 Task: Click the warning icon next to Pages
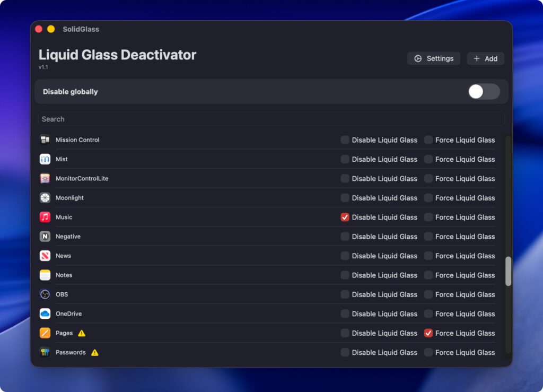[82, 333]
